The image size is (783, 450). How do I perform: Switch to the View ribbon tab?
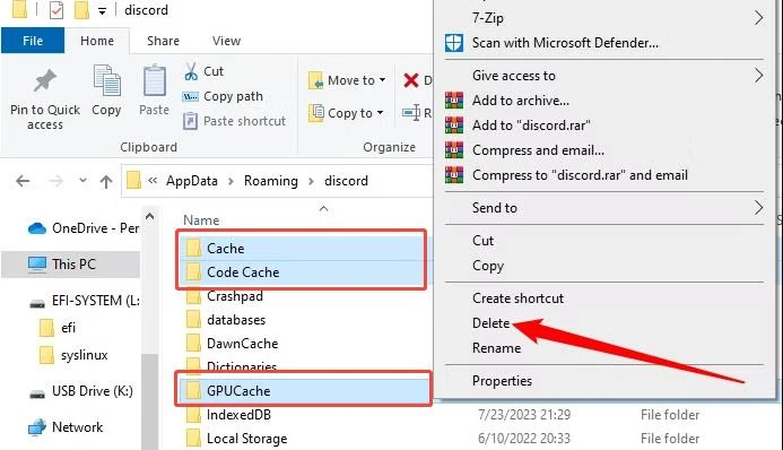226,40
